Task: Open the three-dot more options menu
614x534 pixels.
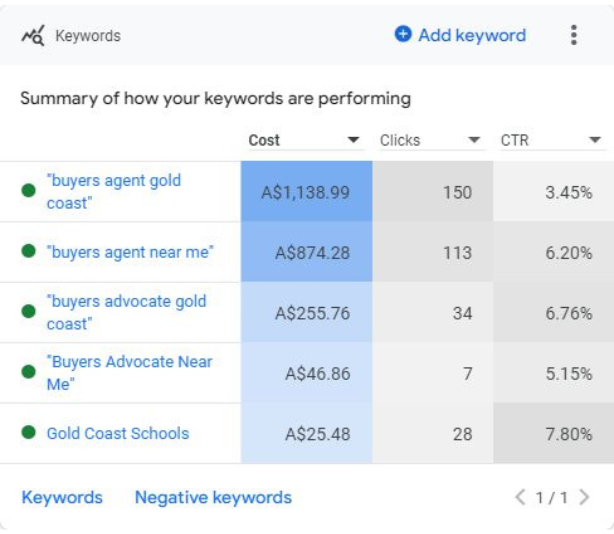Action: (573, 35)
